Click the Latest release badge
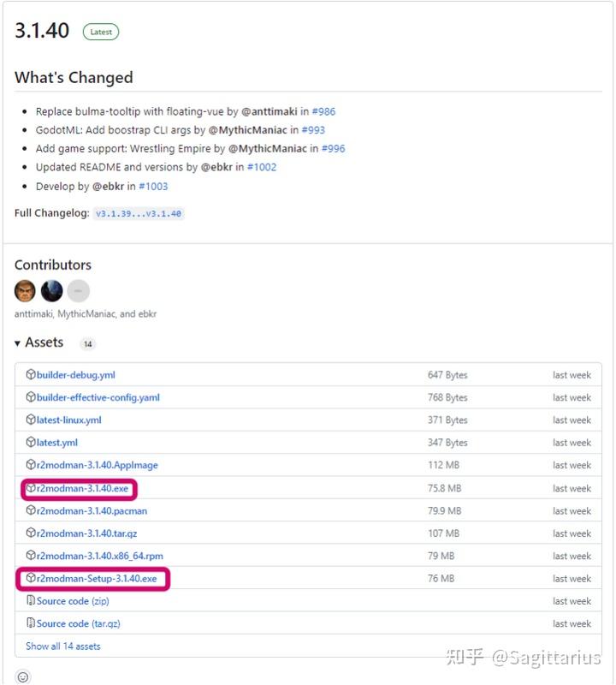The image size is (616, 685). (101, 33)
